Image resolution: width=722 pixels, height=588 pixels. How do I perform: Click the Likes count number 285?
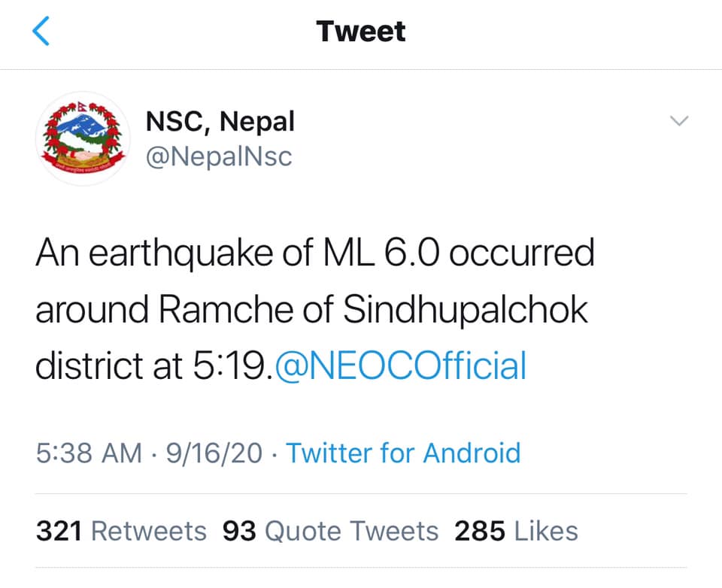click(480, 531)
